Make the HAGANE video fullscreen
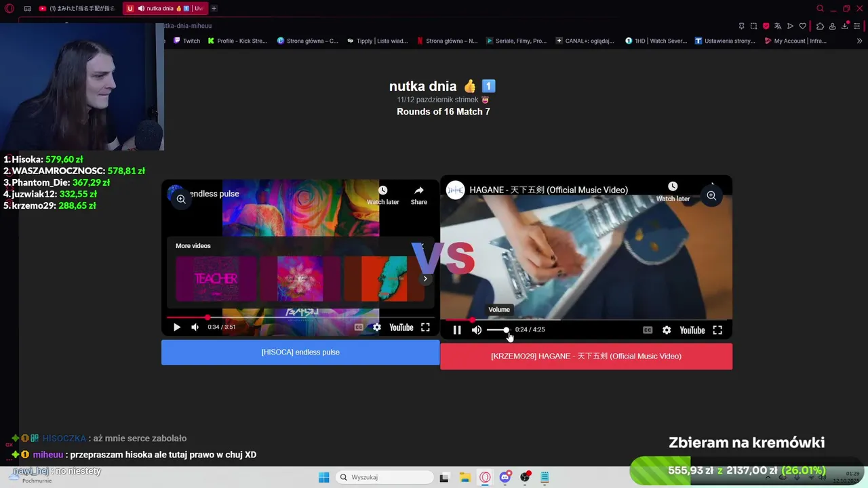 coord(717,330)
